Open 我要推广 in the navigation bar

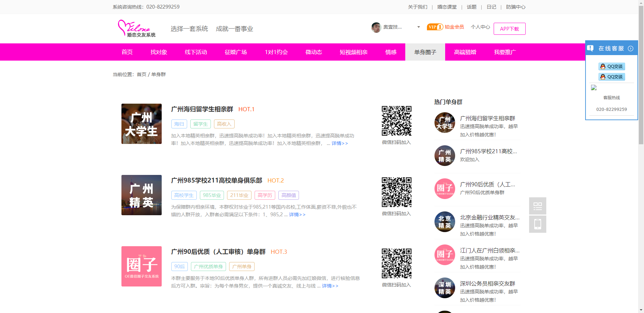(x=505, y=52)
